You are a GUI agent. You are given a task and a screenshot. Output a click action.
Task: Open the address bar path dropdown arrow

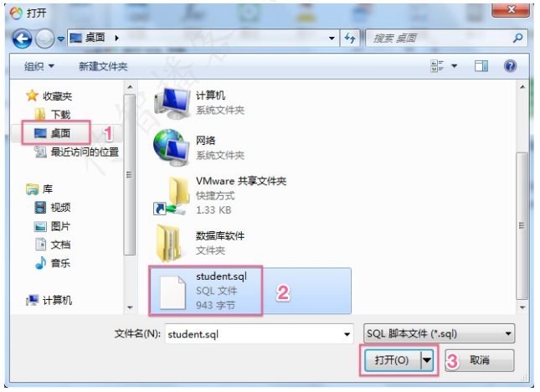click(x=332, y=39)
